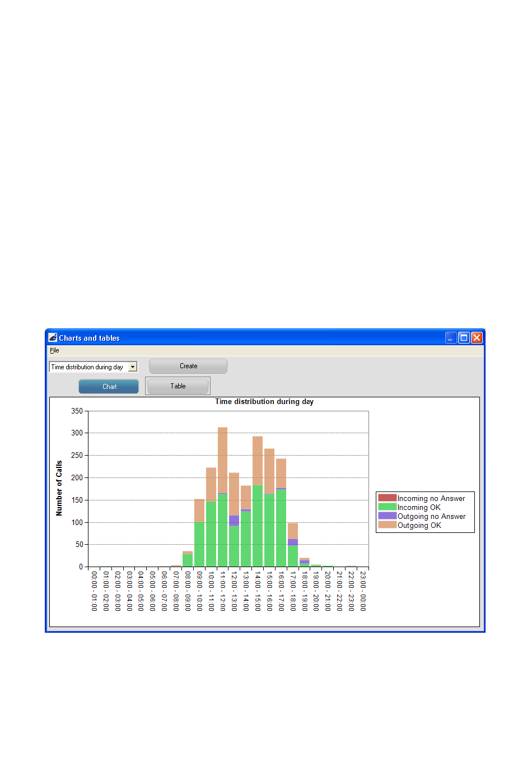Click the bar for 14:00 - 15:00
Image resolution: width=532 pixels, height=784 pixels.
click(x=258, y=502)
